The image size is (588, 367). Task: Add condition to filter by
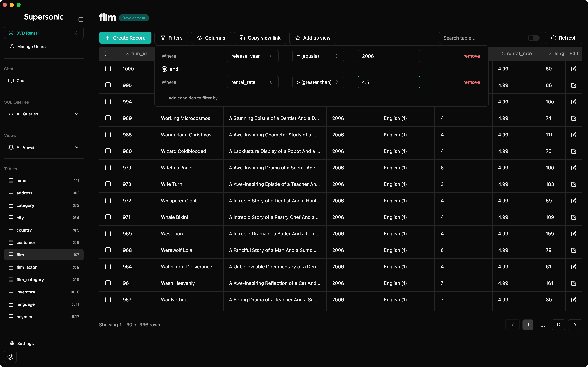coord(189,98)
